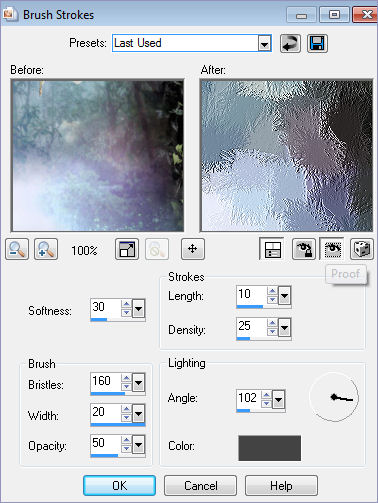Save preset with the floppy disk icon
The width and height of the screenshot is (378, 503).
[x=317, y=43]
